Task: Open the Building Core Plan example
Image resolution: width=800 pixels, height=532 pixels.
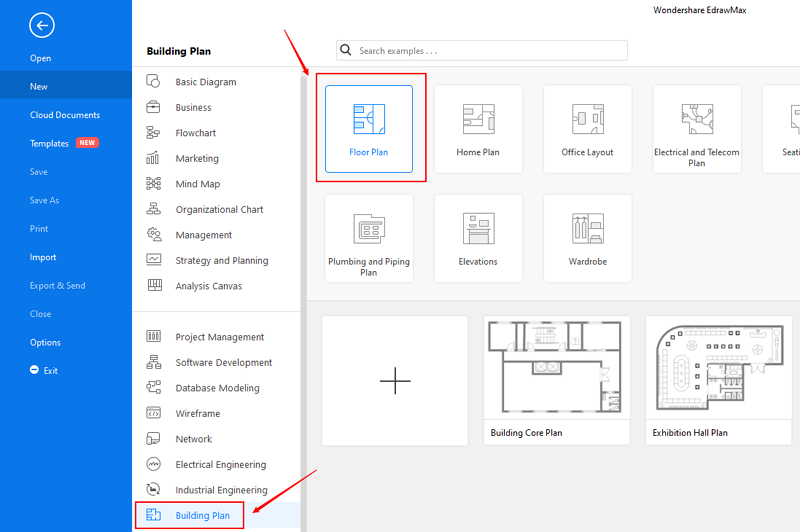Action: coord(557,381)
